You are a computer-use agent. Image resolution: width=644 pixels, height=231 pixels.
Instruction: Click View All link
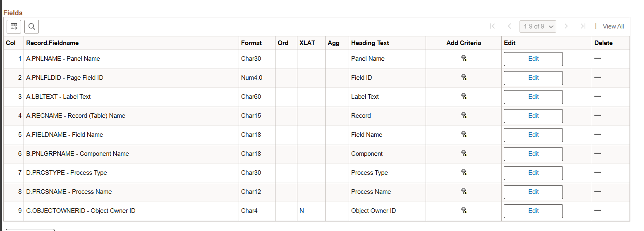click(613, 26)
